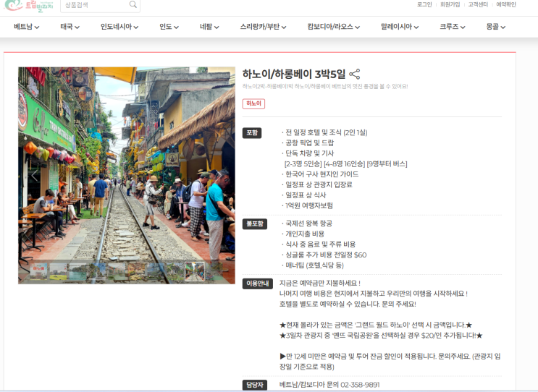The image size is (538, 392).
Task: Click '싱글룸 추가 비용 전일정 $60' line
Action: pyautogui.click(x=324, y=255)
